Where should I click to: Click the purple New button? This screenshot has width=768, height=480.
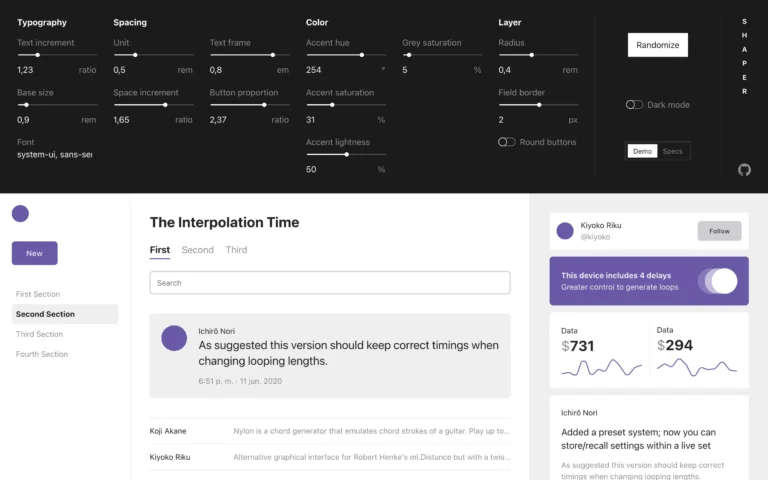(35, 253)
